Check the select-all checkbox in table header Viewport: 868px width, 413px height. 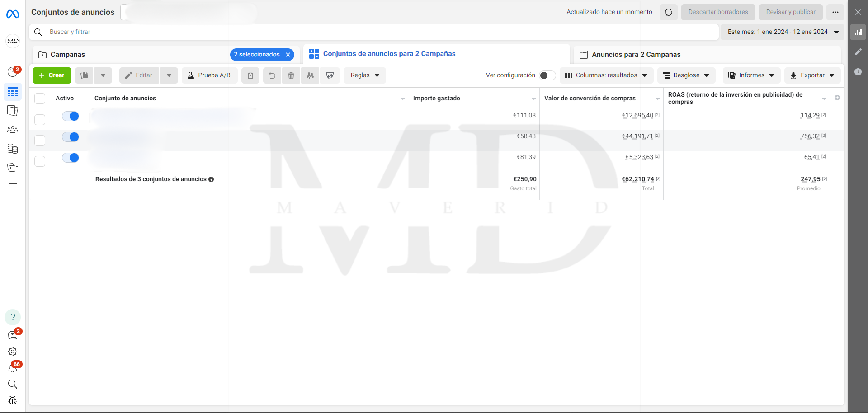[40, 99]
